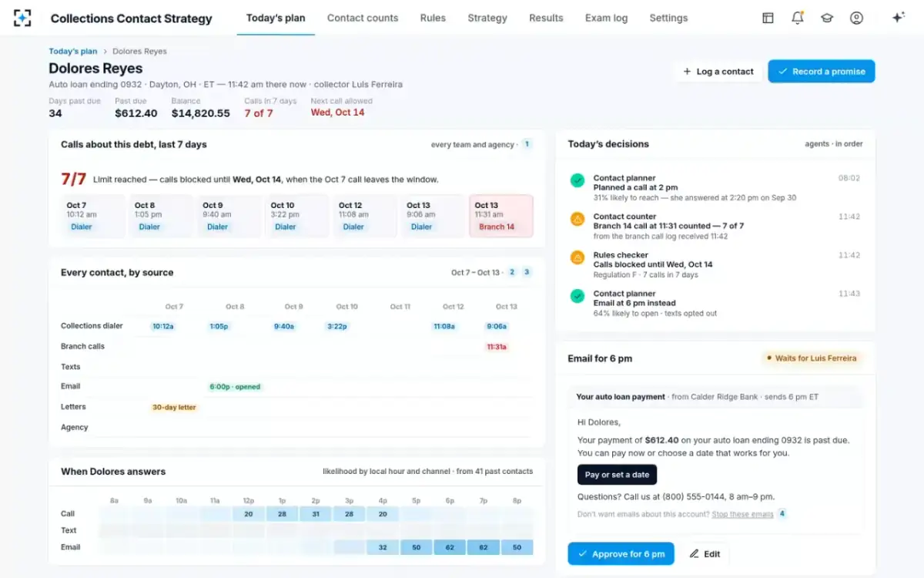Click 'Pay or set a date' in the email preview
This screenshot has height=578, width=924.
click(x=617, y=475)
